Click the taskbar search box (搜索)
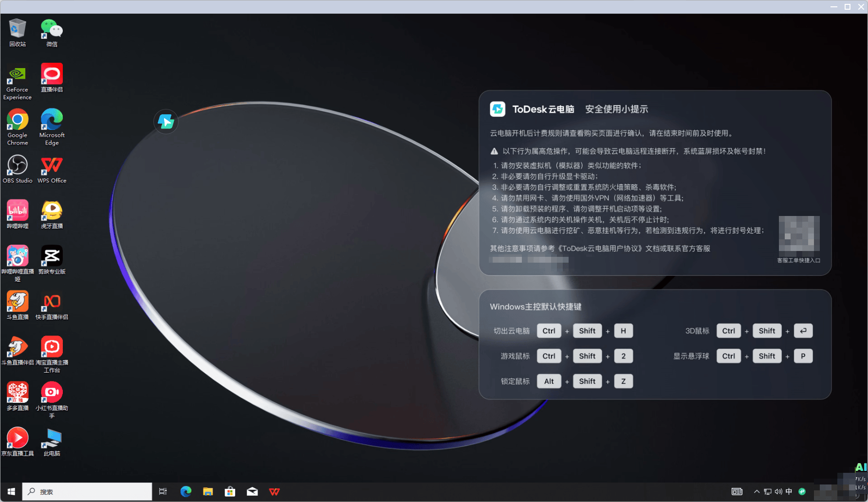The image size is (868, 502). click(x=87, y=492)
